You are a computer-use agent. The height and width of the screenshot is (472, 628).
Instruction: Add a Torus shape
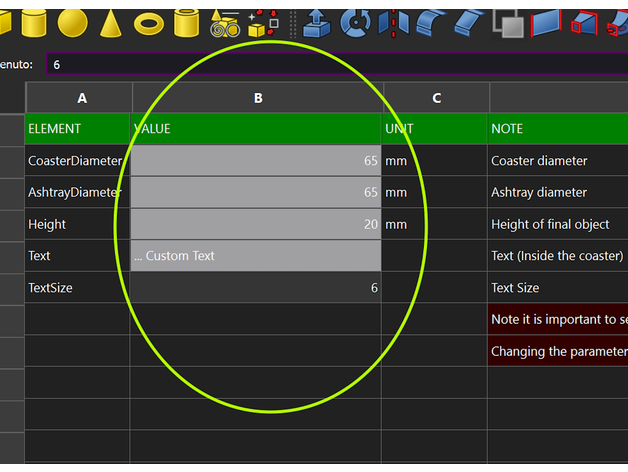pyautogui.click(x=149, y=21)
